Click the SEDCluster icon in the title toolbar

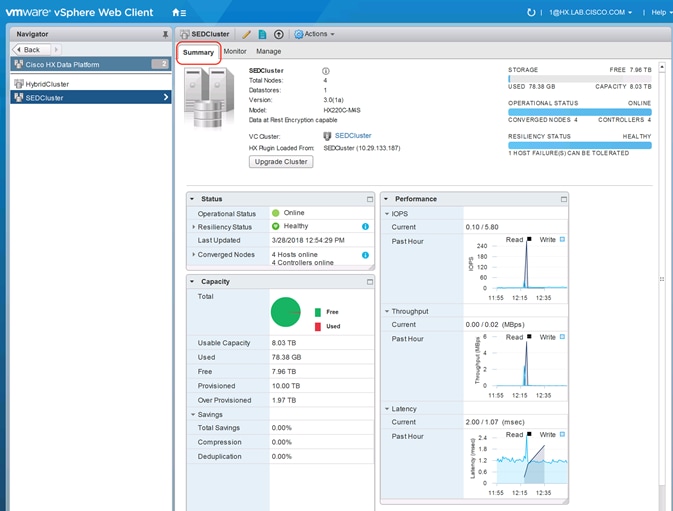[x=185, y=34]
